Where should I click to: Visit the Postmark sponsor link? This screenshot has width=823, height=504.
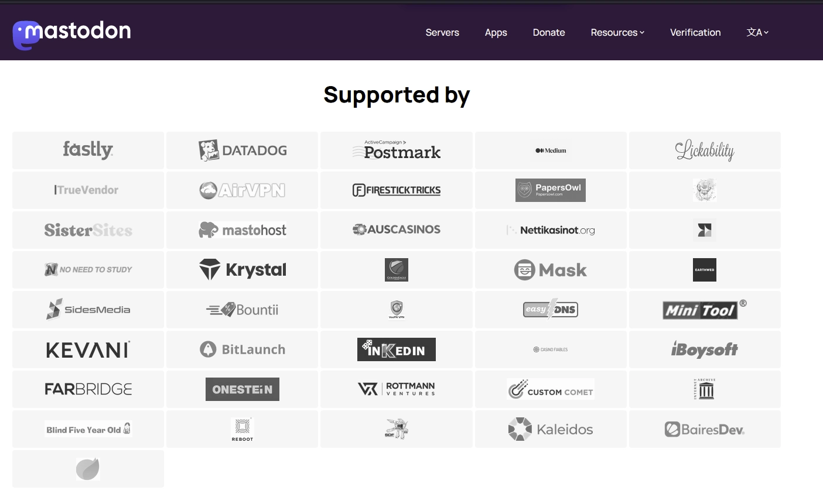tap(397, 150)
